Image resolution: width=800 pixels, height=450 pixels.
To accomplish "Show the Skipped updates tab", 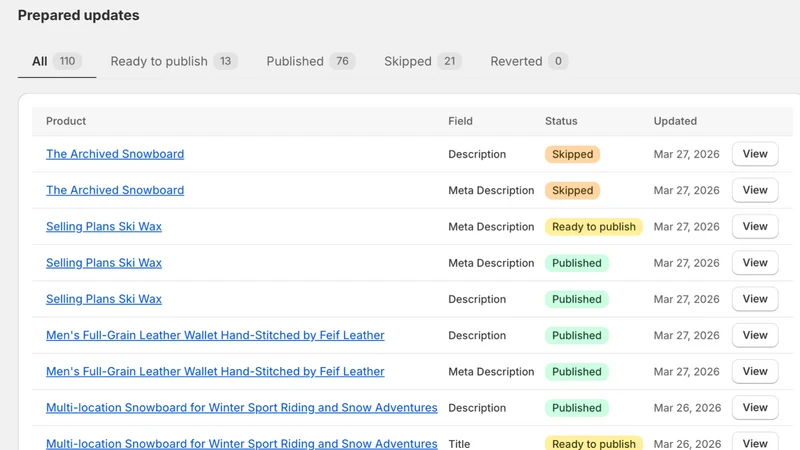I will click(x=422, y=61).
